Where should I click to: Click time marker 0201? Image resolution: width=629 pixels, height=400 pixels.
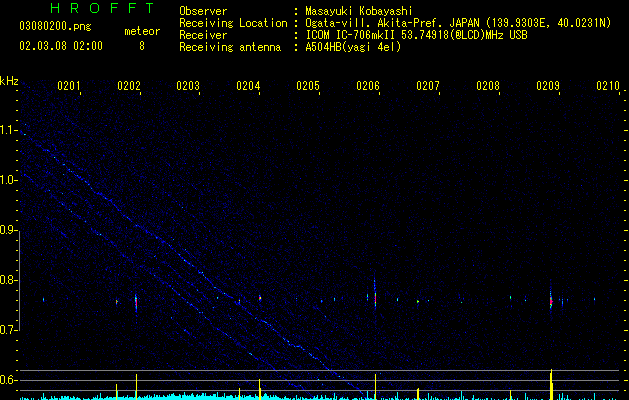pos(69,86)
